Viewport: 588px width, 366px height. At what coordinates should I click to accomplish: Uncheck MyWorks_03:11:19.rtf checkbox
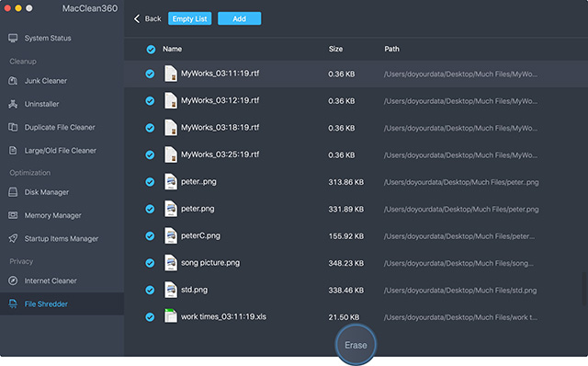click(x=150, y=74)
